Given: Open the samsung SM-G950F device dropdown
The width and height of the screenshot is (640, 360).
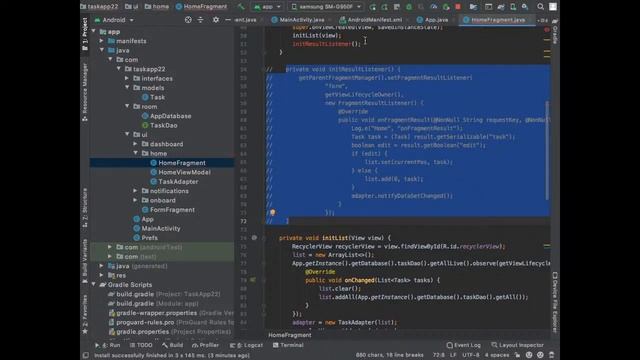Looking at the screenshot, I should [326, 7].
